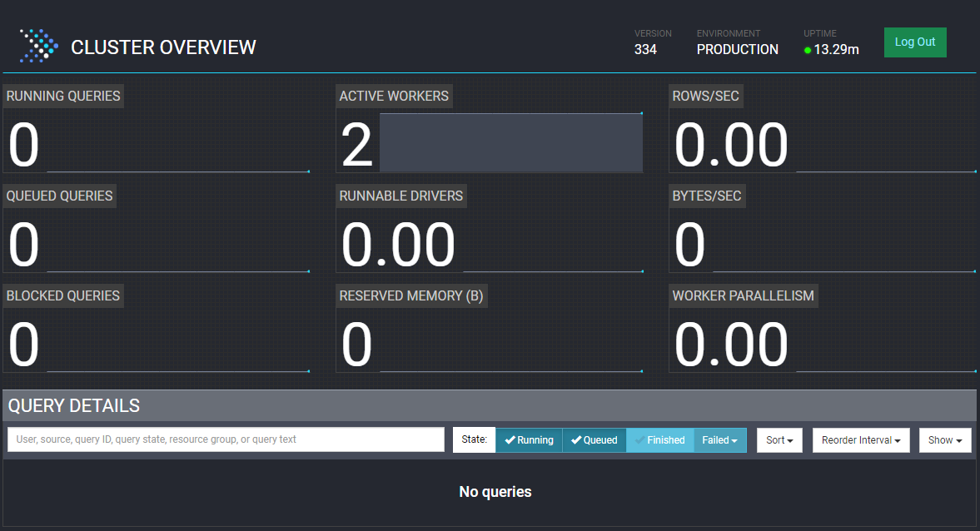980x531 pixels.
Task: Toggle the Finished queries filter
Action: click(659, 439)
